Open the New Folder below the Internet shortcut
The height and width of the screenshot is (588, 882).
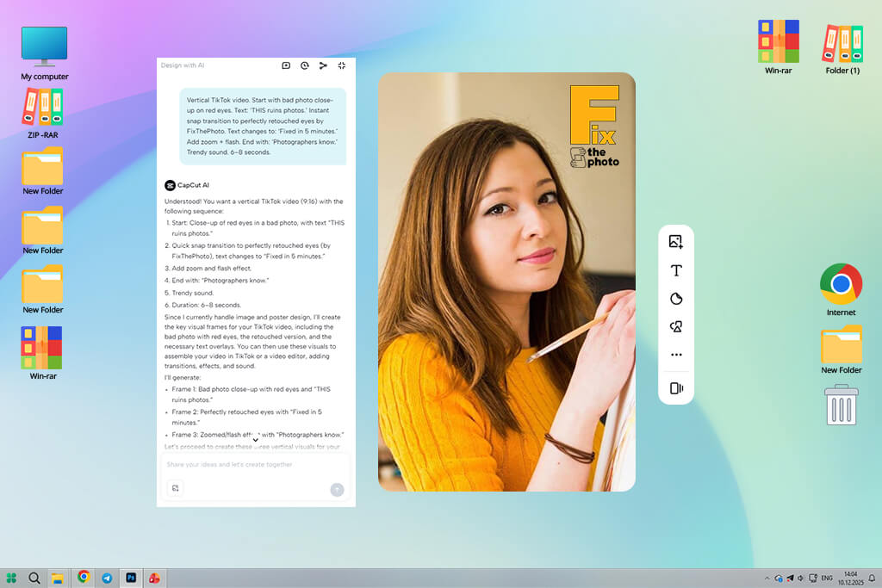pyautogui.click(x=841, y=350)
